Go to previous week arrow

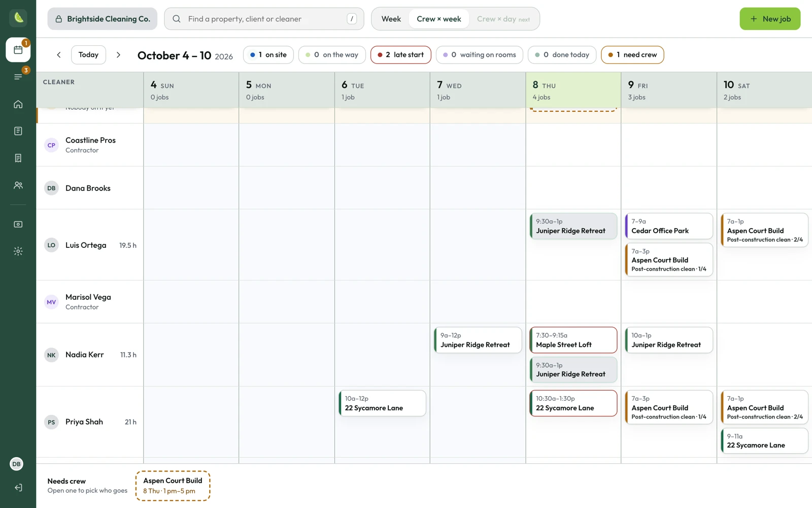pos(59,55)
